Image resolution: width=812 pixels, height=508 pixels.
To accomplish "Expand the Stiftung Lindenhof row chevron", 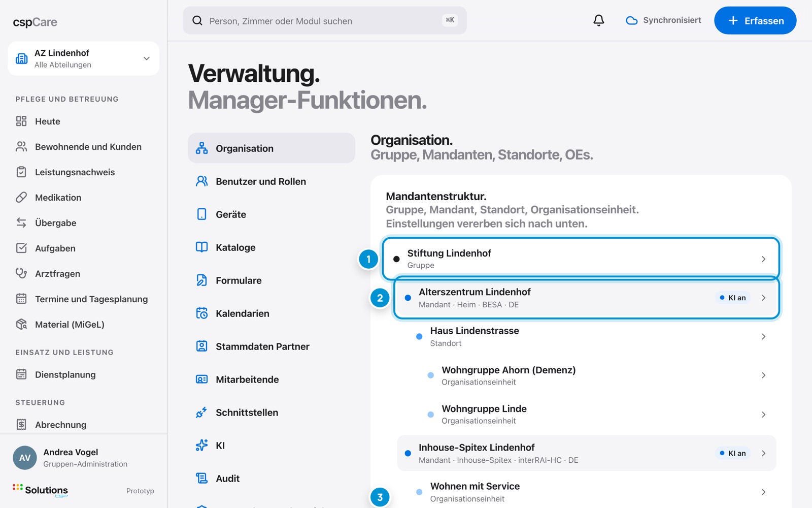I will click(x=763, y=259).
